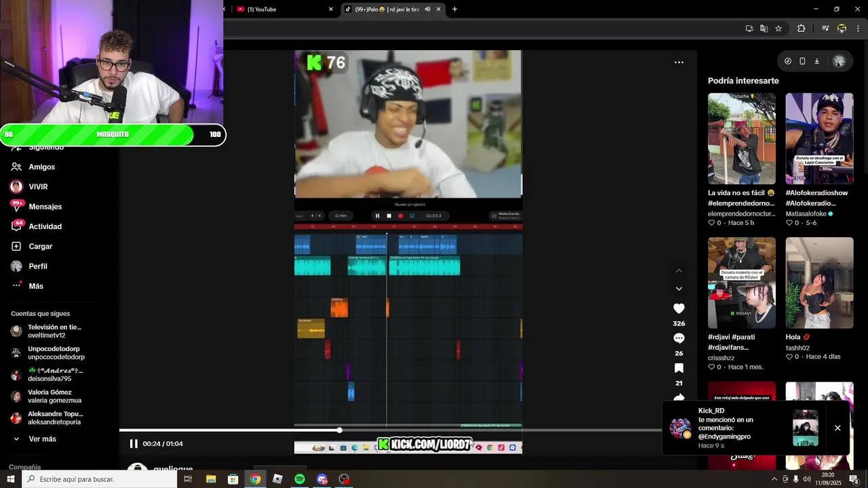Close the YouTube browser tab
Screen dimensions: 868x488
click(x=331, y=9)
